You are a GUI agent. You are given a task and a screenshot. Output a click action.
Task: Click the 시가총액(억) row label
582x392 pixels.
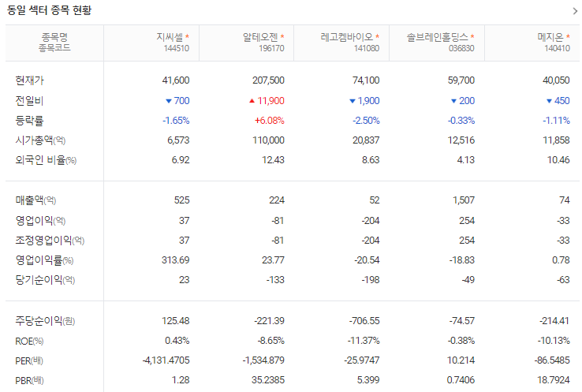coord(40,140)
